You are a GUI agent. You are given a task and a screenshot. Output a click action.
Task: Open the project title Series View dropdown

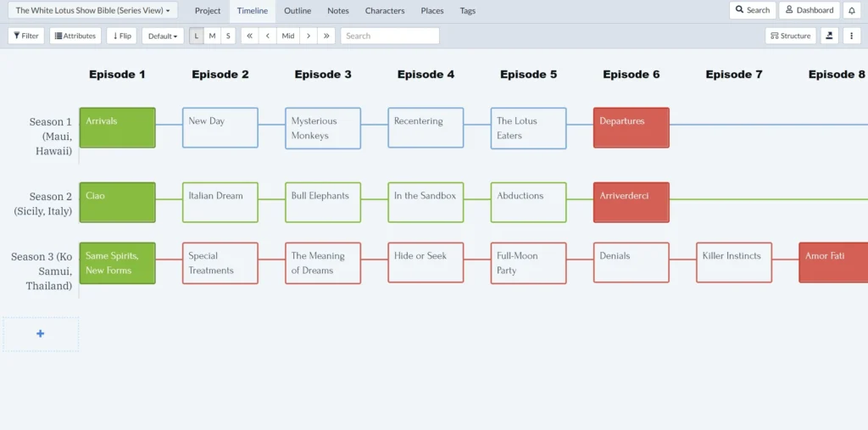[93, 10]
